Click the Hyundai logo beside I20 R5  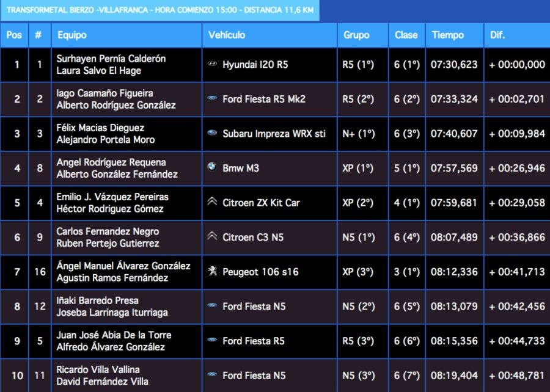(x=212, y=64)
